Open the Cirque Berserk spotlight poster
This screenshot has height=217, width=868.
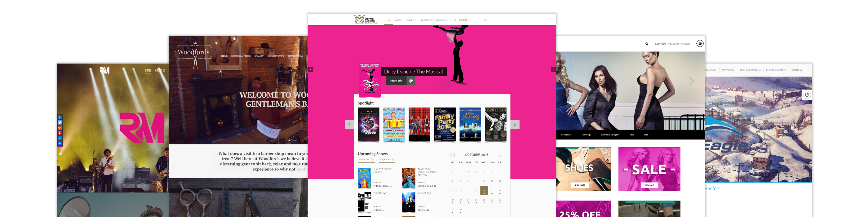[369, 124]
